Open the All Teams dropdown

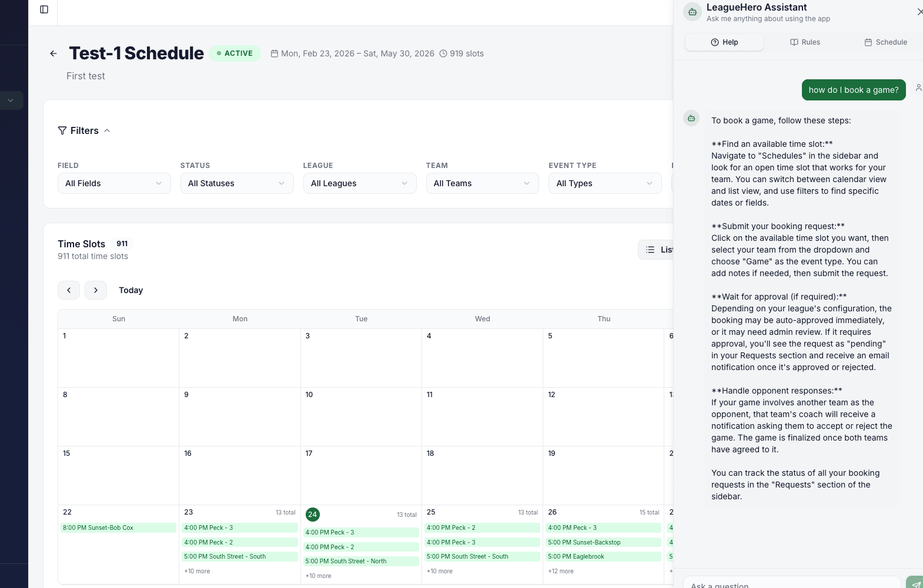coord(483,183)
